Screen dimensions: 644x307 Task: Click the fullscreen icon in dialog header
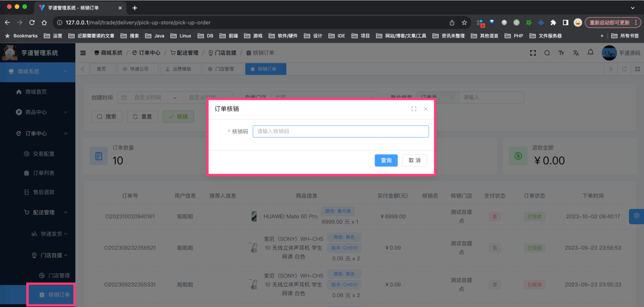point(414,109)
